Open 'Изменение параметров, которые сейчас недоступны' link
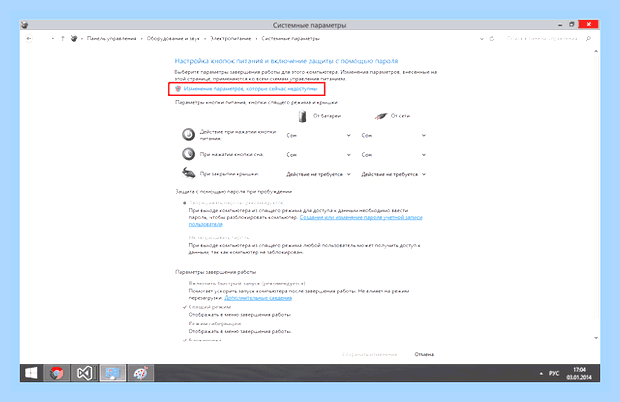 point(250,89)
